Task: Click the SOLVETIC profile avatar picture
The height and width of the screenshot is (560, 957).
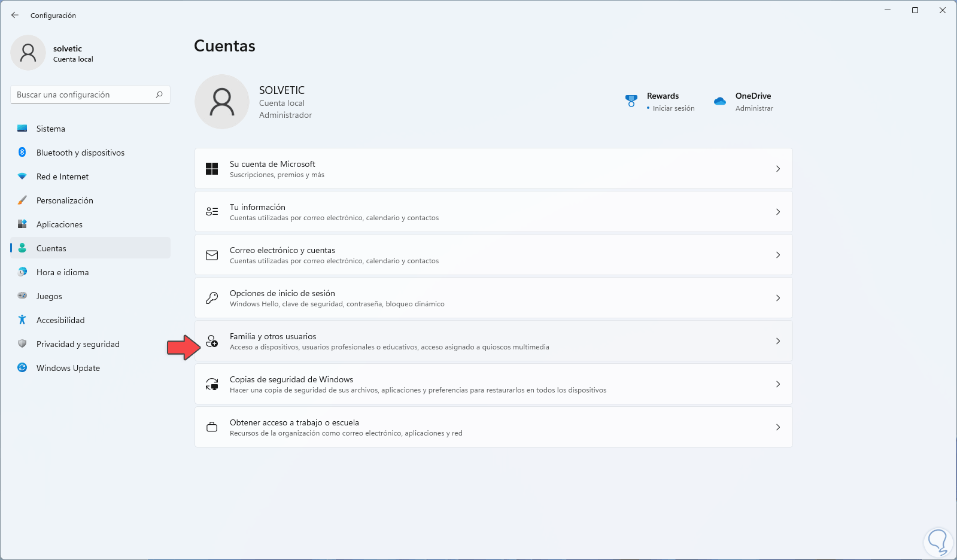Action: point(222,102)
